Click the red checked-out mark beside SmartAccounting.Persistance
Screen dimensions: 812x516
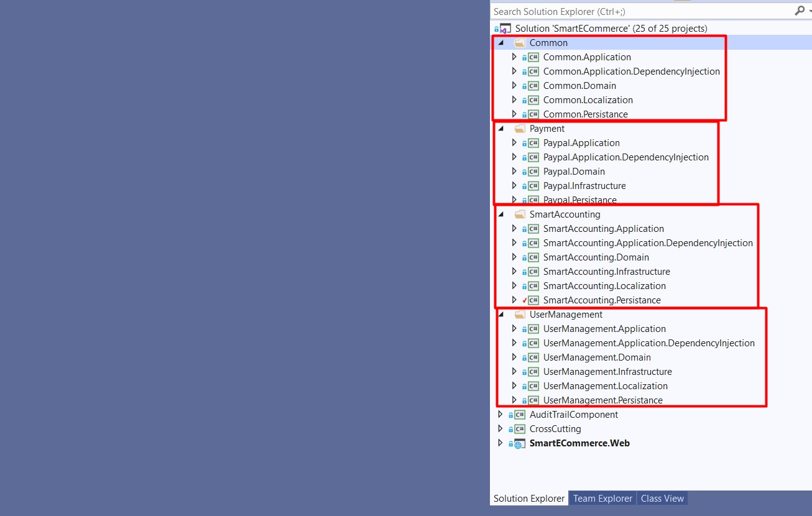tap(524, 300)
